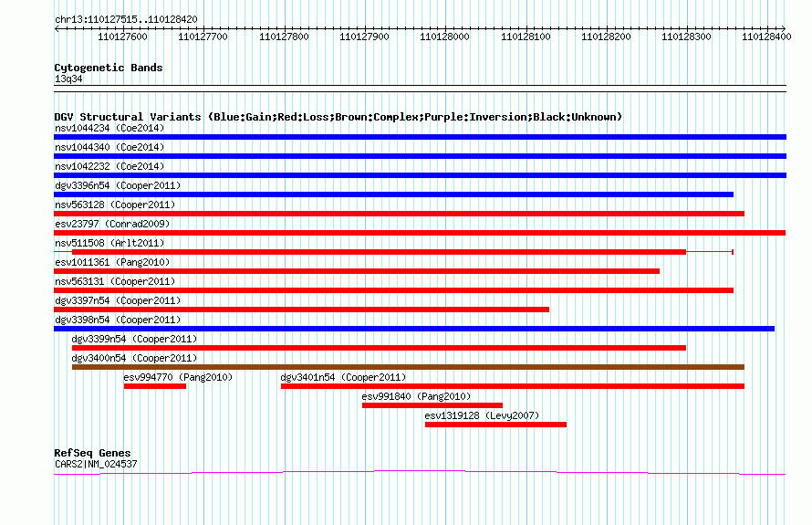Viewport: 812px width, 525px height.
Task: Select the blue dgv3398n54 gain bar
Action: pos(414,329)
